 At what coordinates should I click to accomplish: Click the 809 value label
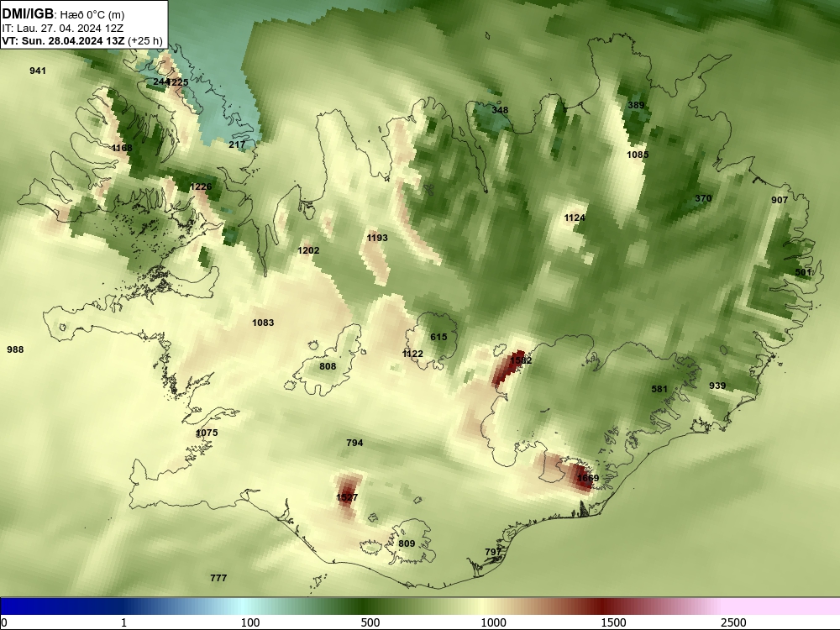[407, 543]
